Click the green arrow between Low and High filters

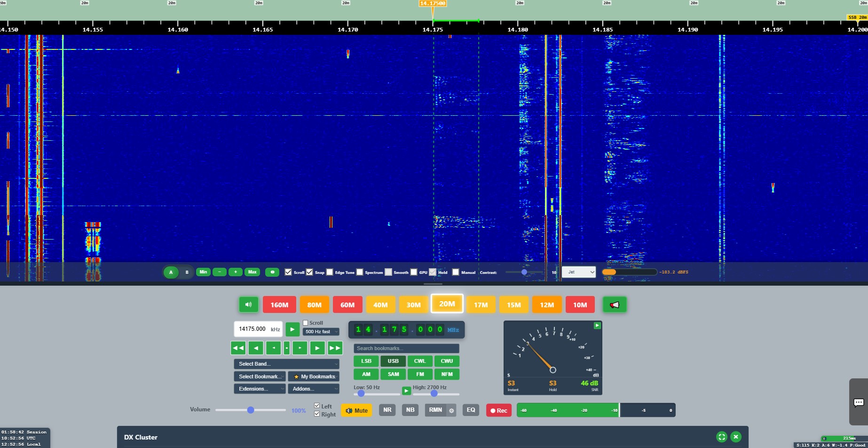pyautogui.click(x=406, y=391)
